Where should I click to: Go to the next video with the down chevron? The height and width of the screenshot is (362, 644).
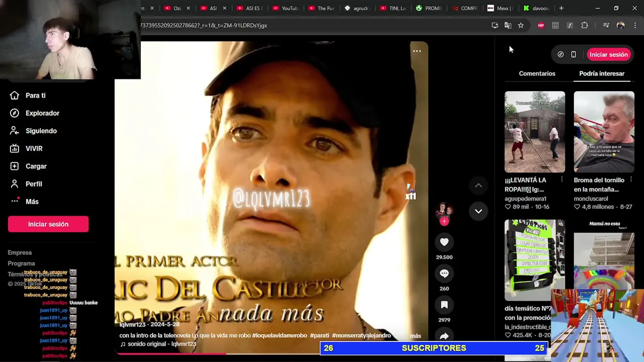478,211
